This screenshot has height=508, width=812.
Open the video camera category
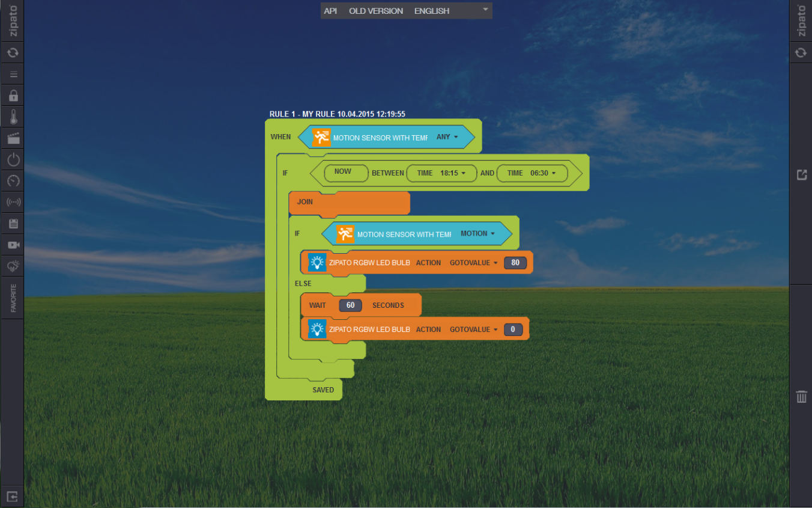point(13,245)
